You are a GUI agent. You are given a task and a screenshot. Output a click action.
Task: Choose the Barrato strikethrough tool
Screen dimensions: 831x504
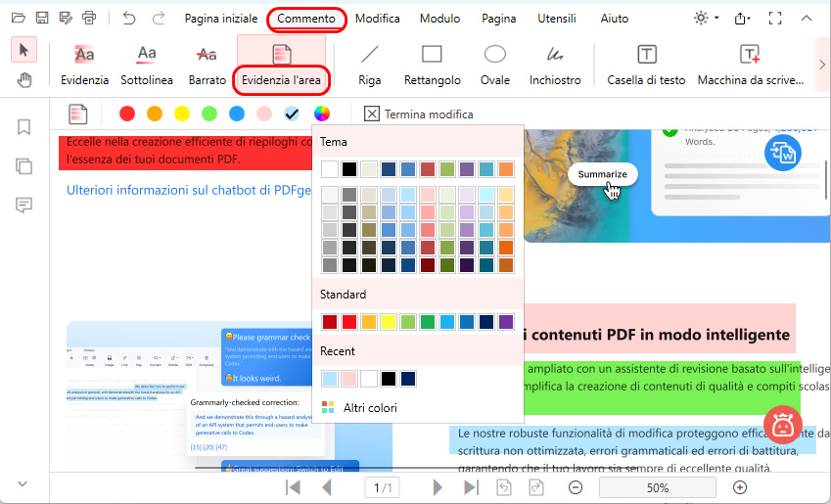coord(208,66)
